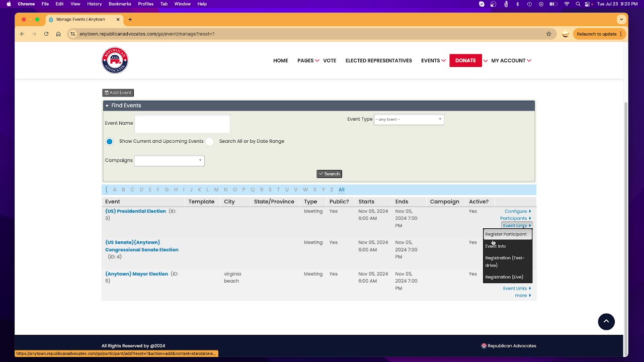Viewport: 644px width, 362px height.
Task: Open the Event Type dropdown
Action: coord(409,119)
